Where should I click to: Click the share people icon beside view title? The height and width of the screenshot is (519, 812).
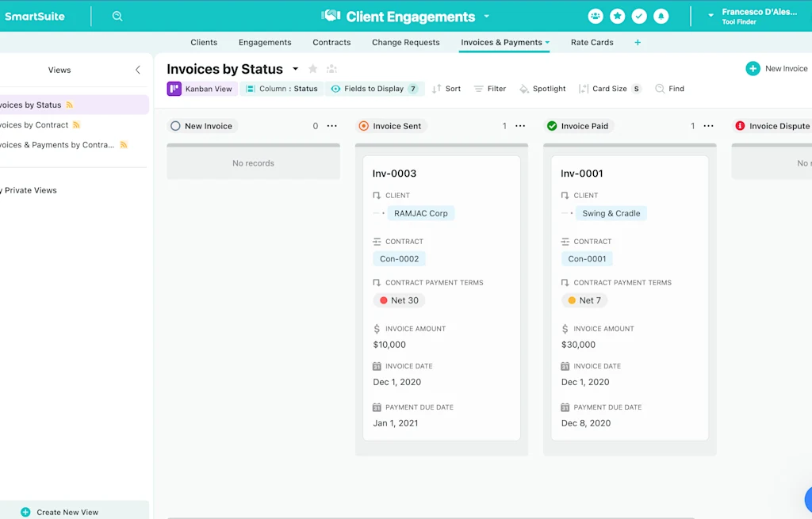tap(331, 69)
